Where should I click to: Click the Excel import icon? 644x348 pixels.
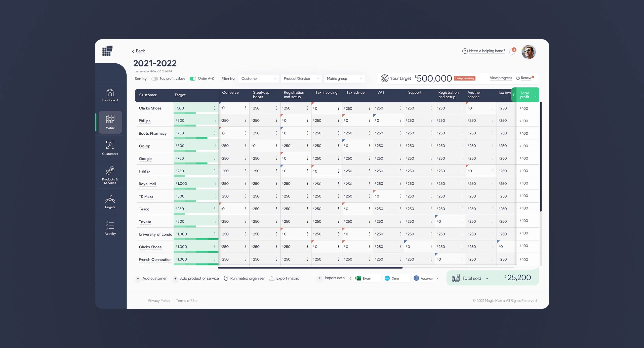coord(358,278)
